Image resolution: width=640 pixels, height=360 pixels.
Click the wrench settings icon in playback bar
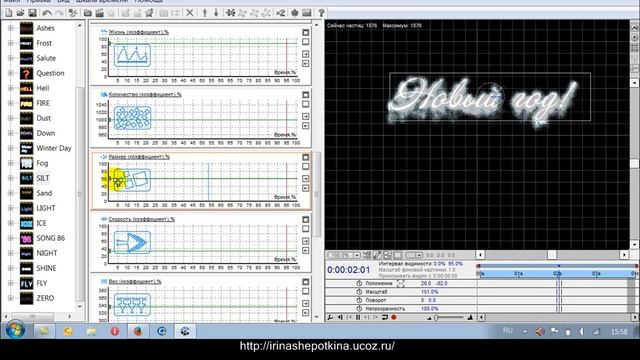click(330, 317)
